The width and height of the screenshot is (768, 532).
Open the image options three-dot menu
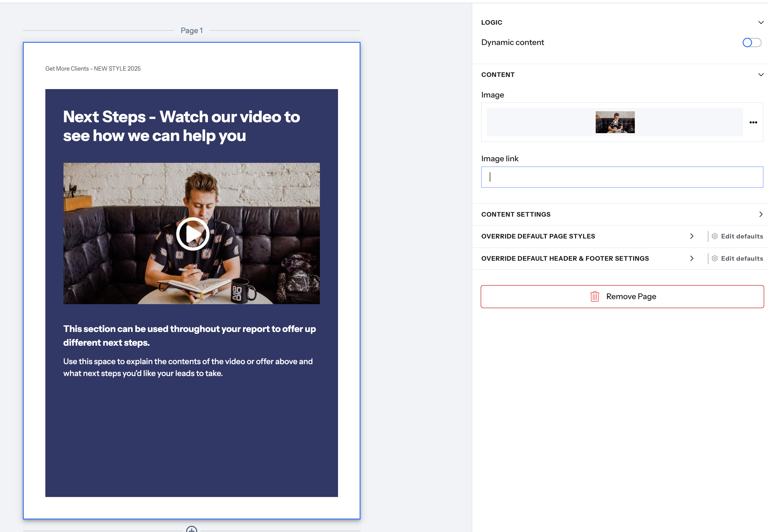click(x=753, y=122)
